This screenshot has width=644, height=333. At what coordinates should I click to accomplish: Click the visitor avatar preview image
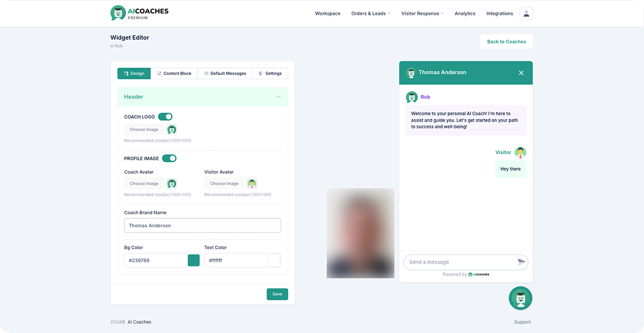tap(252, 183)
